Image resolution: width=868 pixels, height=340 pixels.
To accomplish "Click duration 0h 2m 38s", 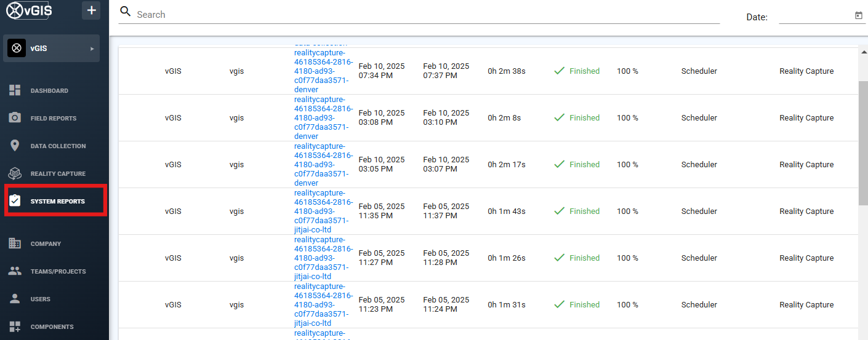I will click(507, 71).
